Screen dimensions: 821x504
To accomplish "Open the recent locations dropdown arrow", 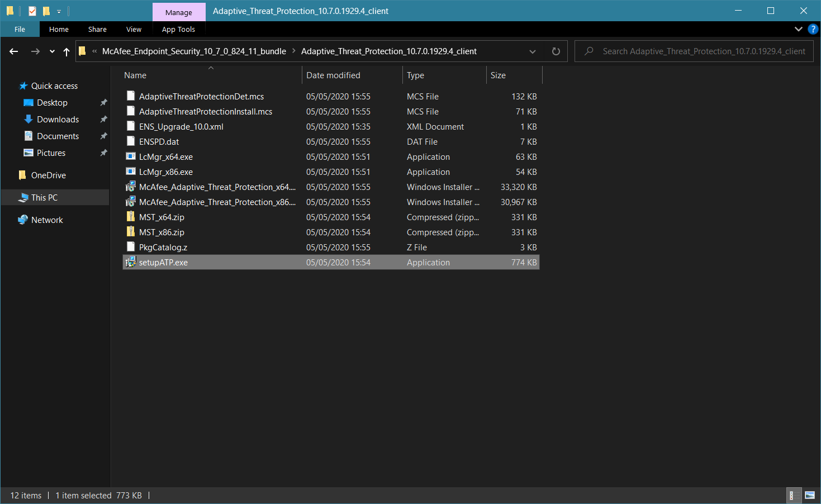I will tap(52, 51).
